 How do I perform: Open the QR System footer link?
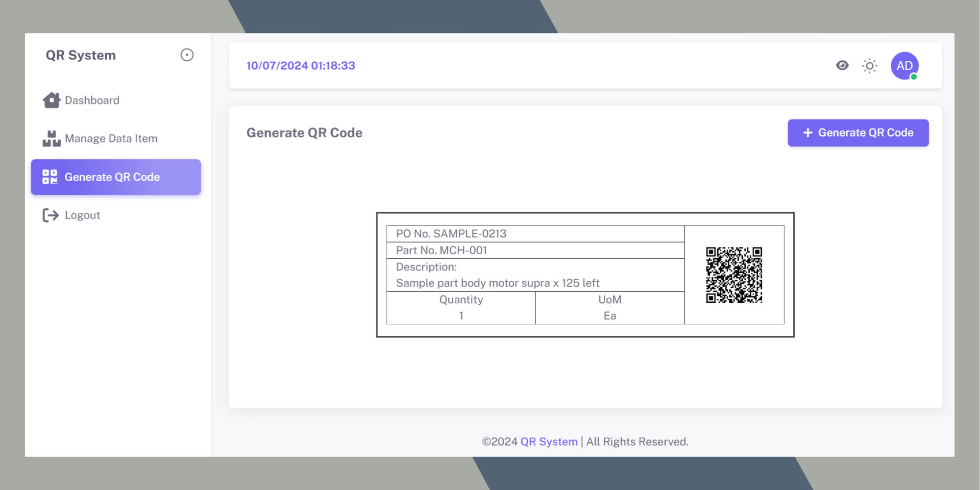[x=549, y=441]
